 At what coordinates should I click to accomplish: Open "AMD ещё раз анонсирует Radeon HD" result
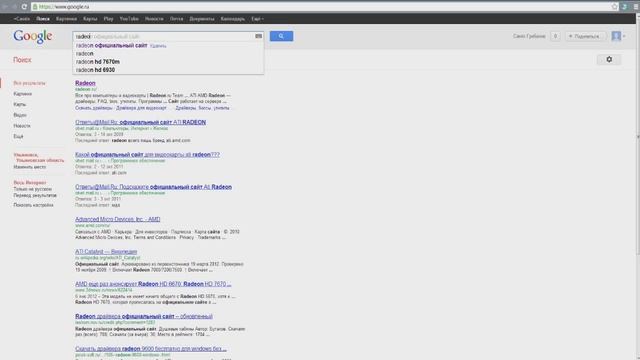(153, 284)
